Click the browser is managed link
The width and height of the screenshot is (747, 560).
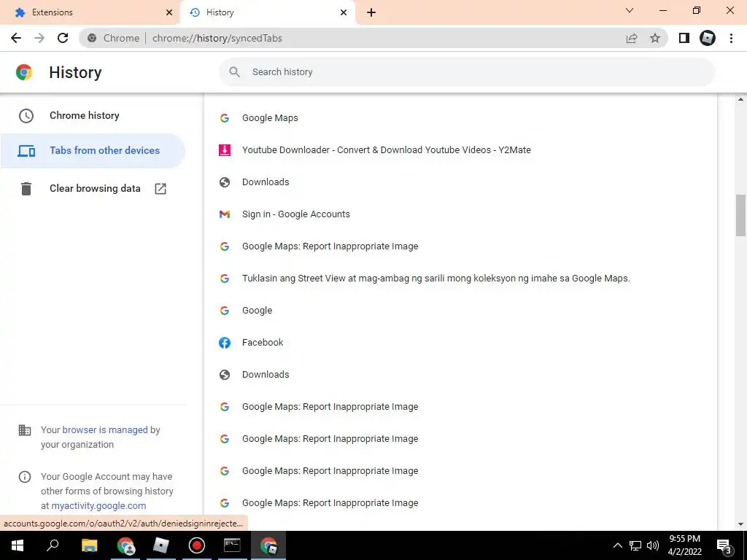pos(105,430)
